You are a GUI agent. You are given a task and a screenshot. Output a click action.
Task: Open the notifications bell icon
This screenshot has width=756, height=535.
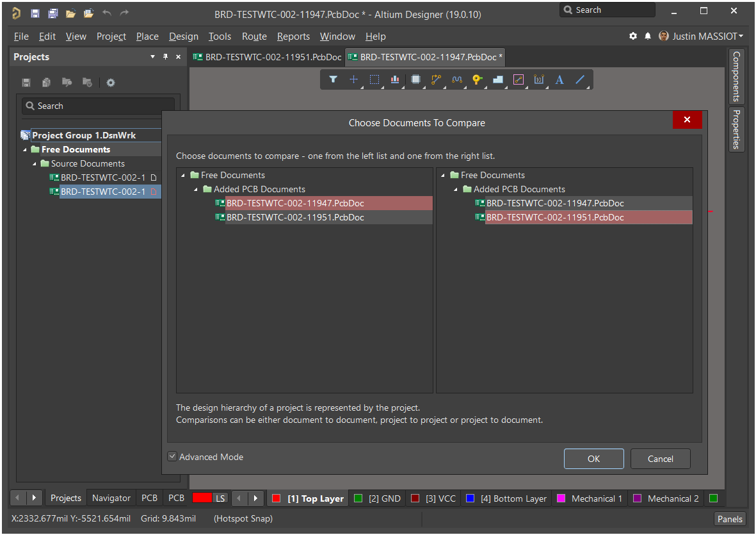[x=648, y=37]
